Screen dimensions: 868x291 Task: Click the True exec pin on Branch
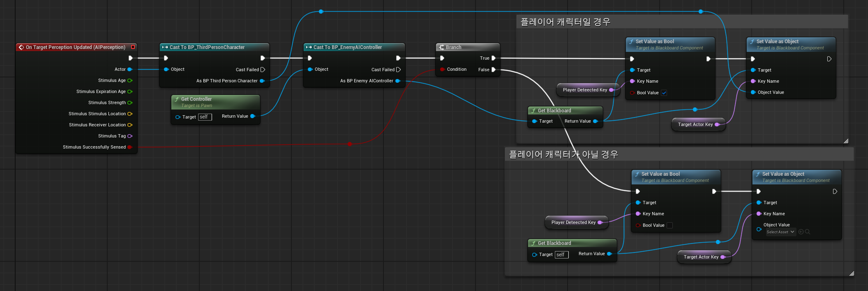click(x=494, y=58)
